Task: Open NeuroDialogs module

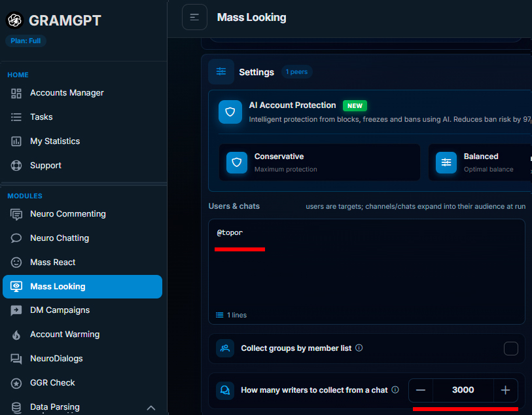Action: (x=56, y=359)
